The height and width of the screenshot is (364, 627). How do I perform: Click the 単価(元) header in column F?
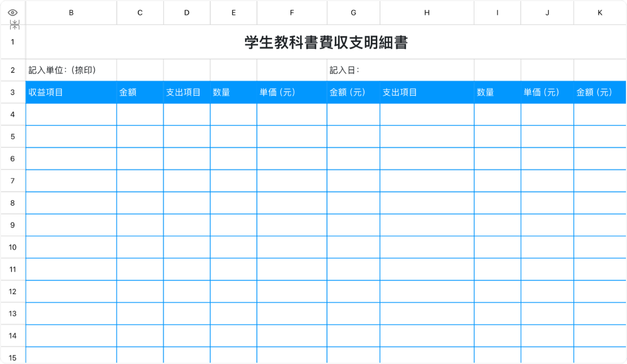pyautogui.click(x=292, y=92)
